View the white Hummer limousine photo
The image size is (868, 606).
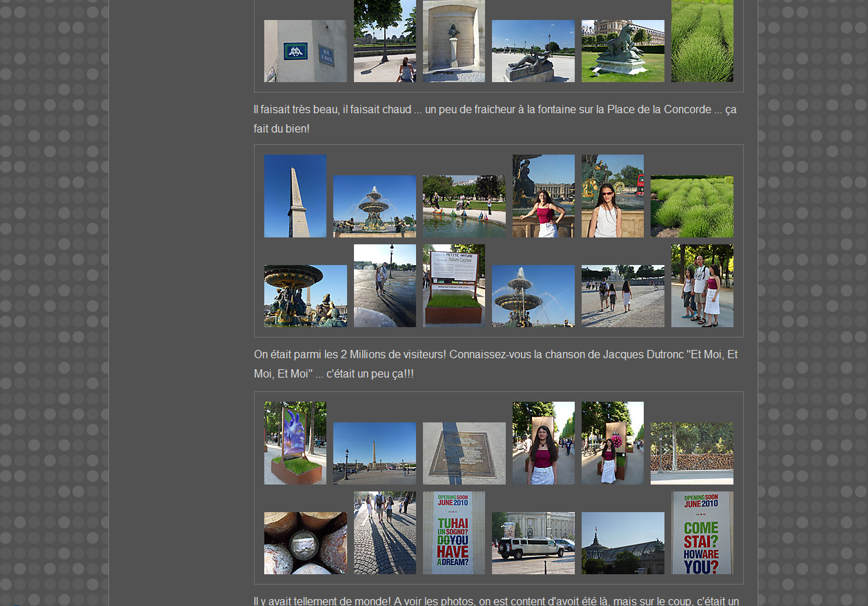click(533, 543)
